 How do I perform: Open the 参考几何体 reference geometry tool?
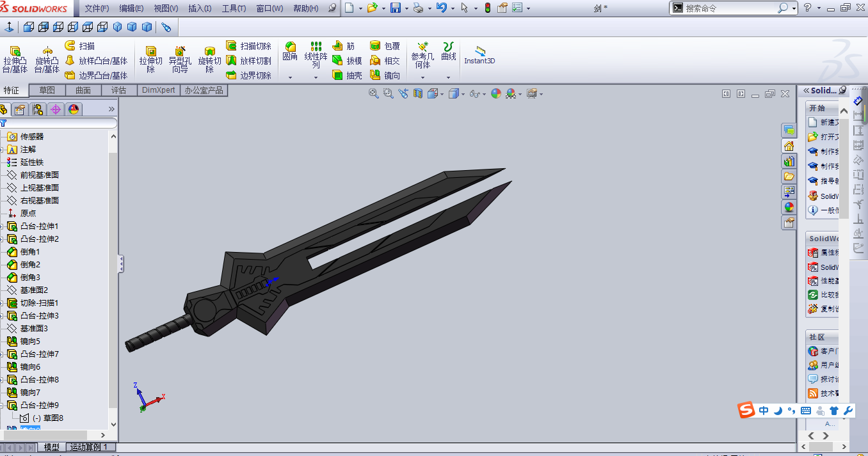pyautogui.click(x=422, y=56)
